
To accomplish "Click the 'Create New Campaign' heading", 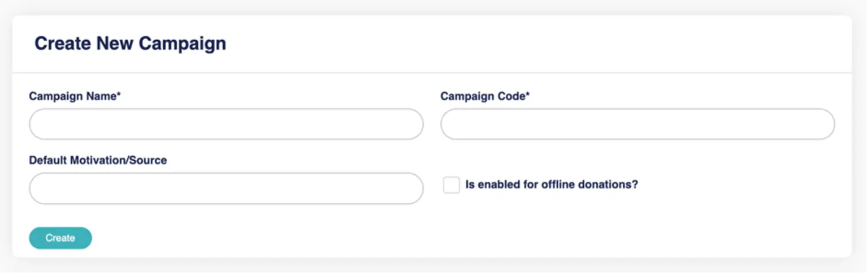I will coord(130,44).
